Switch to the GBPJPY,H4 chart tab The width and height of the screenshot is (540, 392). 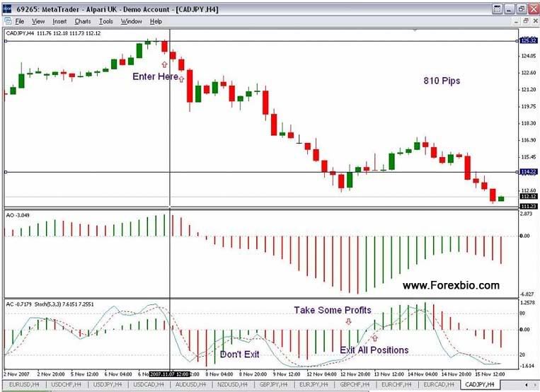coord(273,384)
